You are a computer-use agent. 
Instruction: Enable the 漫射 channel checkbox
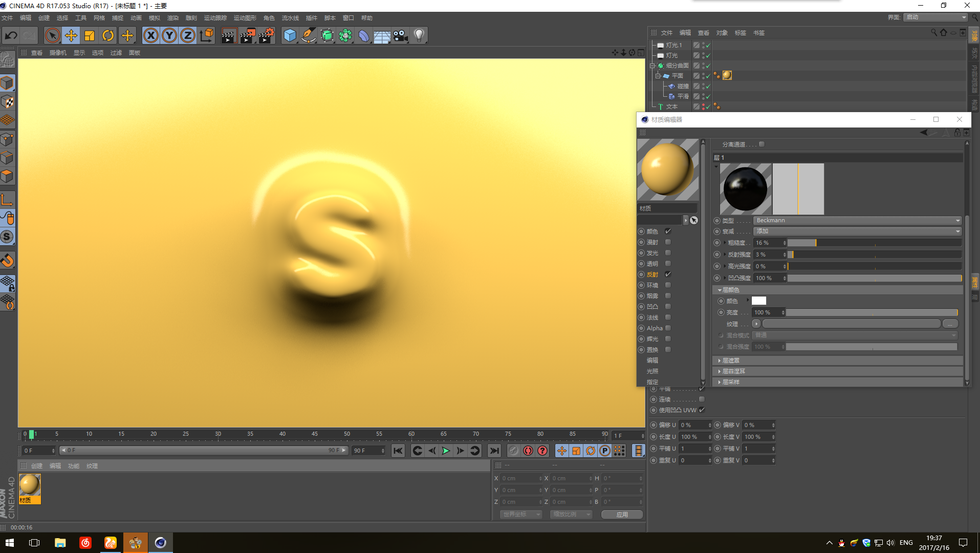point(668,242)
